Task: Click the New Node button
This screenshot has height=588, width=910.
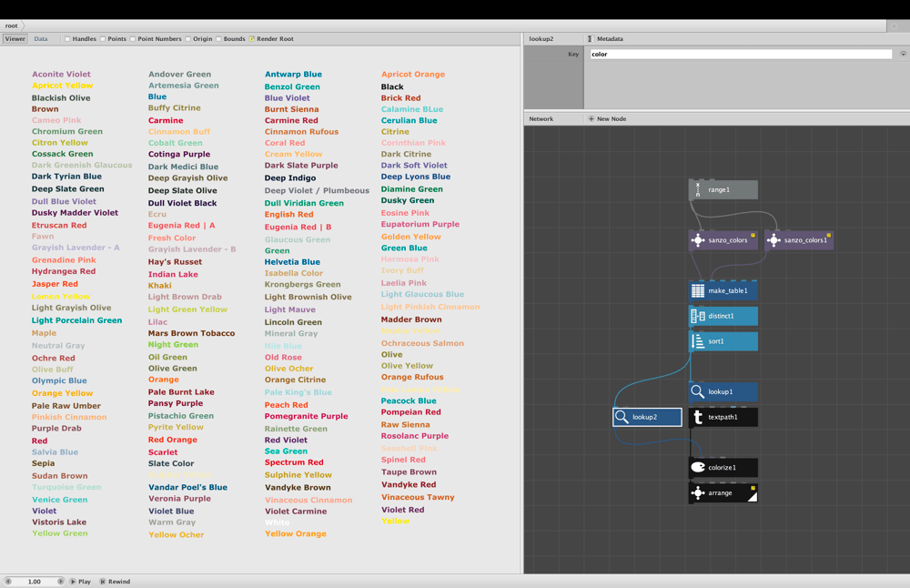Action: pos(607,119)
